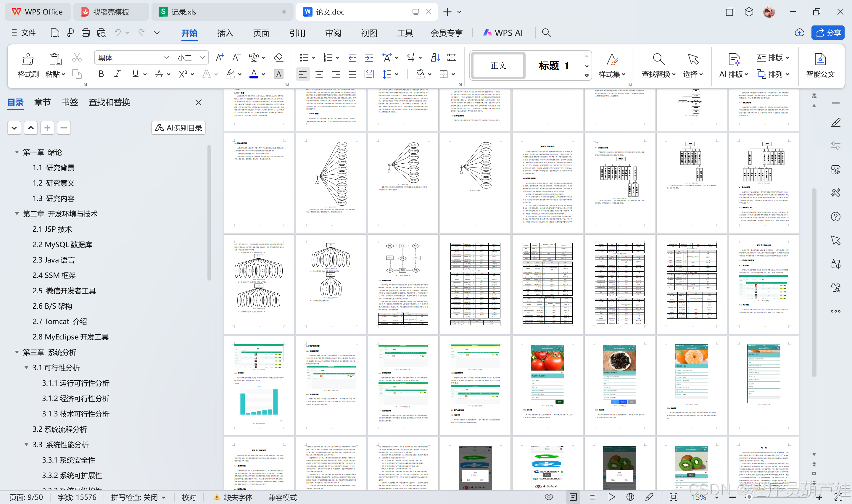Click the Style Set (样式集) icon

(x=612, y=59)
